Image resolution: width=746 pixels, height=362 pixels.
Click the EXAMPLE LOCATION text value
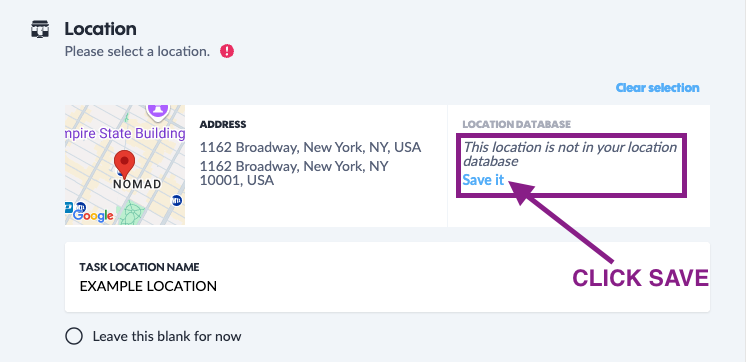pyautogui.click(x=148, y=286)
